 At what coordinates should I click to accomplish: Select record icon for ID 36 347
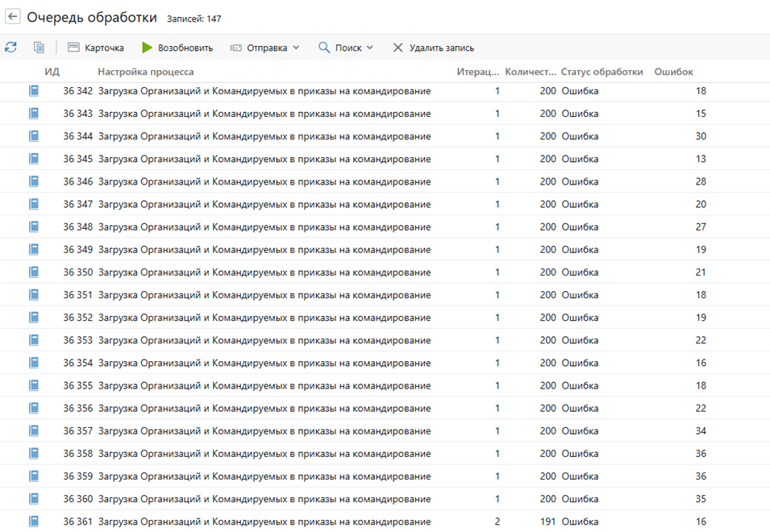point(34,204)
